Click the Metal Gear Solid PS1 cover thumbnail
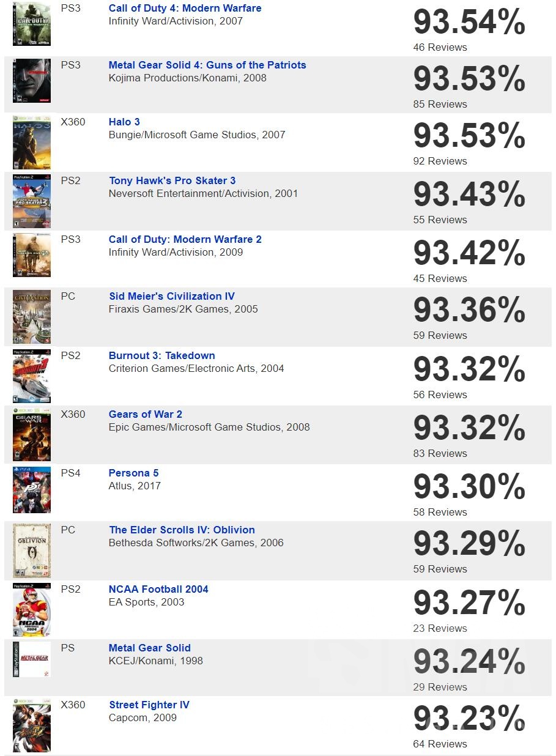 click(x=32, y=659)
